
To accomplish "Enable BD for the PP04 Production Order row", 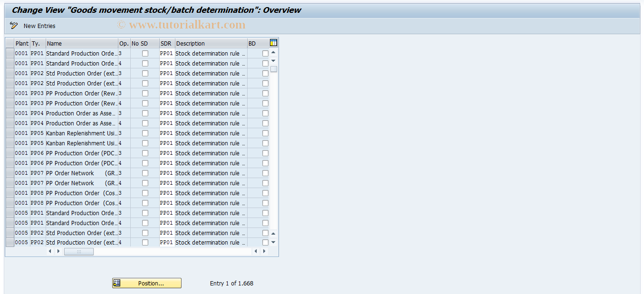I will pyautogui.click(x=265, y=113).
